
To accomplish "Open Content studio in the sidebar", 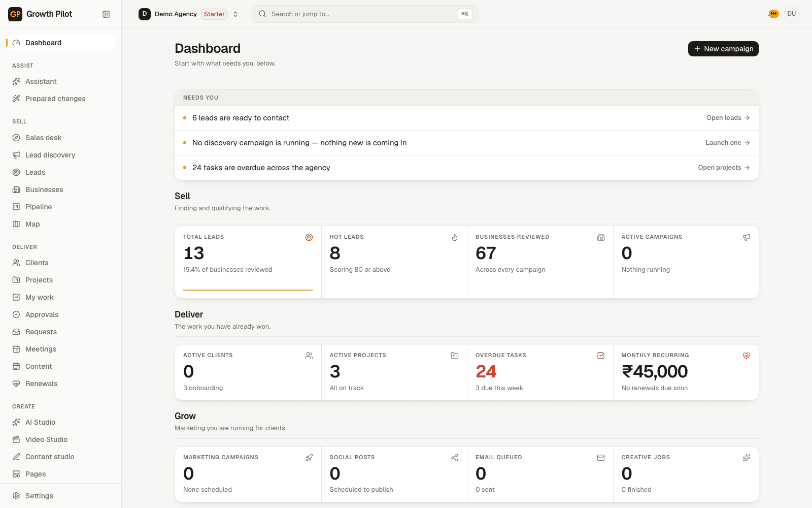I will pos(60,457).
